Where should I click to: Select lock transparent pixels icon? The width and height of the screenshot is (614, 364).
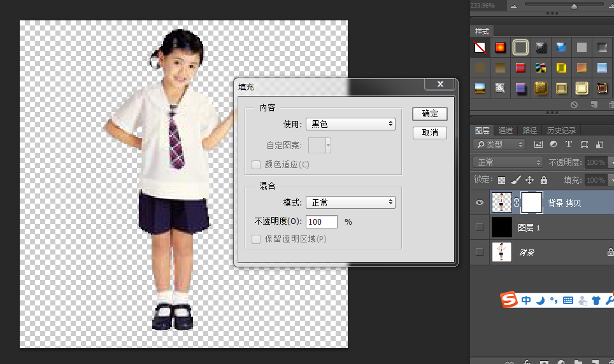[501, 180]
